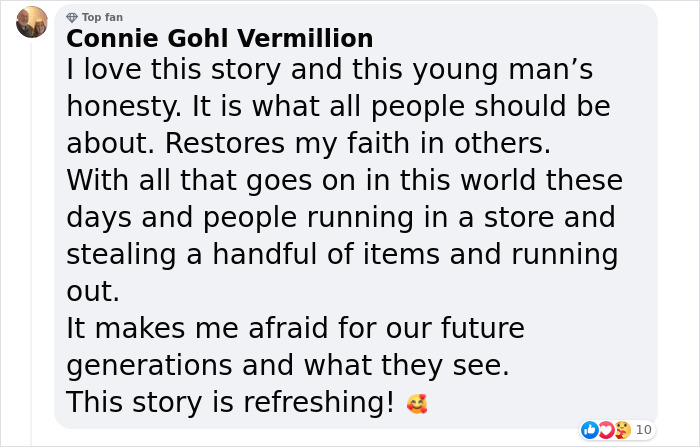Click the vertical comment thread line
The width and height of the screenshot is (700, 447).
click(x=31, y=243)
